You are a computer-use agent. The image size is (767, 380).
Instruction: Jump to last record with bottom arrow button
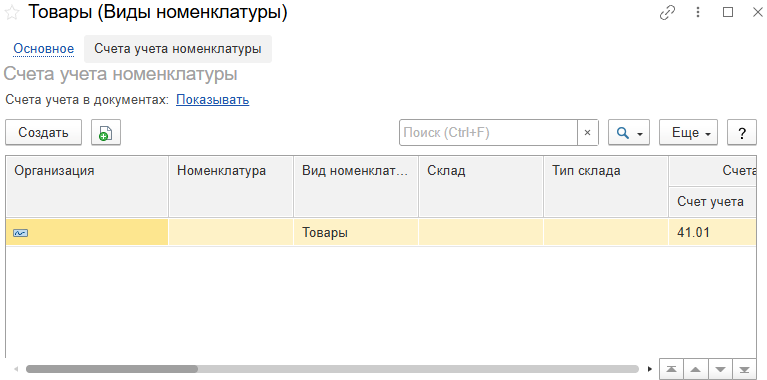tap(744, 369)
